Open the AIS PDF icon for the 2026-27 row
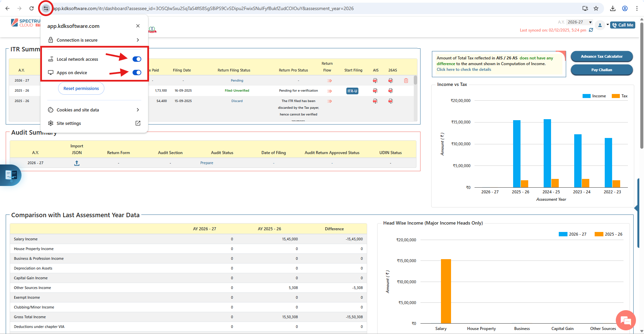 click(x=375, y=81)
